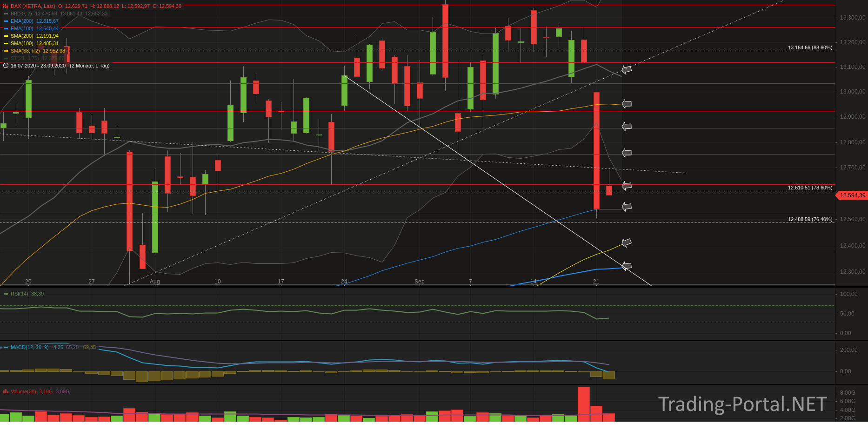The height and width of the screenshot is (444, 868).
Task: Click the 27 date label on the time axis
Action: [92, 282]
